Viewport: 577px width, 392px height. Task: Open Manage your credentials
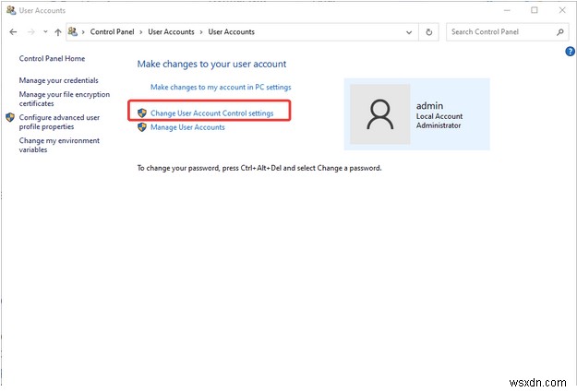click(x=58, y=80)
